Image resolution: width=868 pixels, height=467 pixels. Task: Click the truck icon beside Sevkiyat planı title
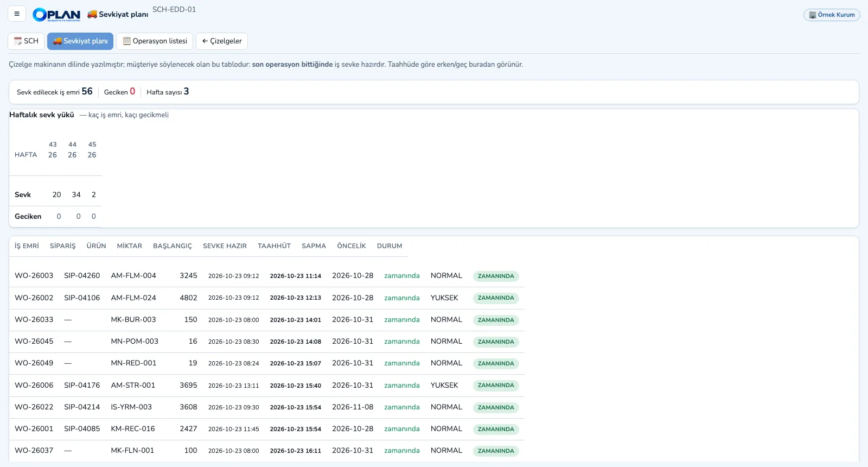(92, 14)
